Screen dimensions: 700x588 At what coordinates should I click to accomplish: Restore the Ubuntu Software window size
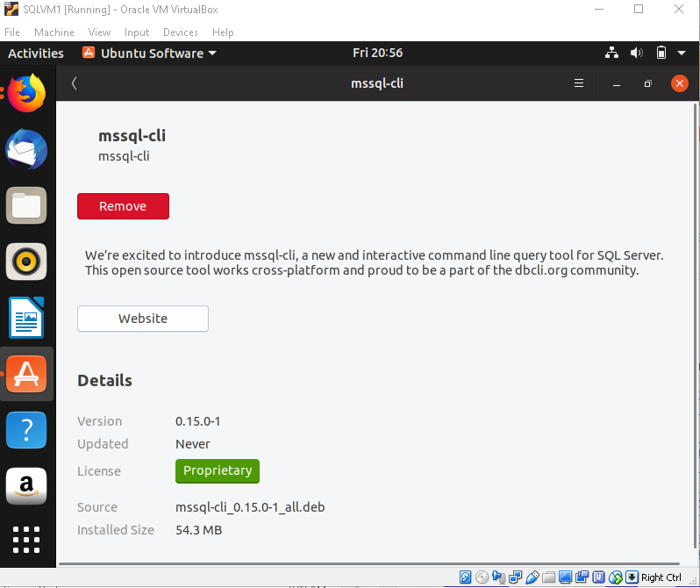pyautogui.click(x=647, y=83)
